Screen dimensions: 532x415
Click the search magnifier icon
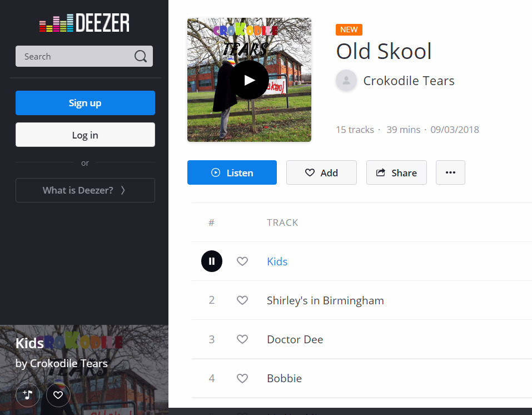(141, 56)
